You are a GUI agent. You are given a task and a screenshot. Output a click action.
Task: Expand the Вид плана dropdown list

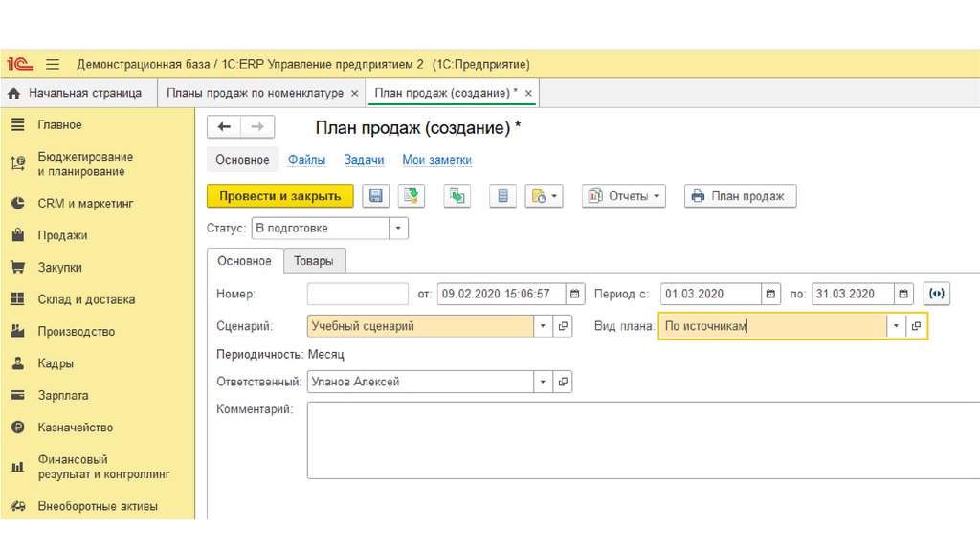click(x=896, y=326)
